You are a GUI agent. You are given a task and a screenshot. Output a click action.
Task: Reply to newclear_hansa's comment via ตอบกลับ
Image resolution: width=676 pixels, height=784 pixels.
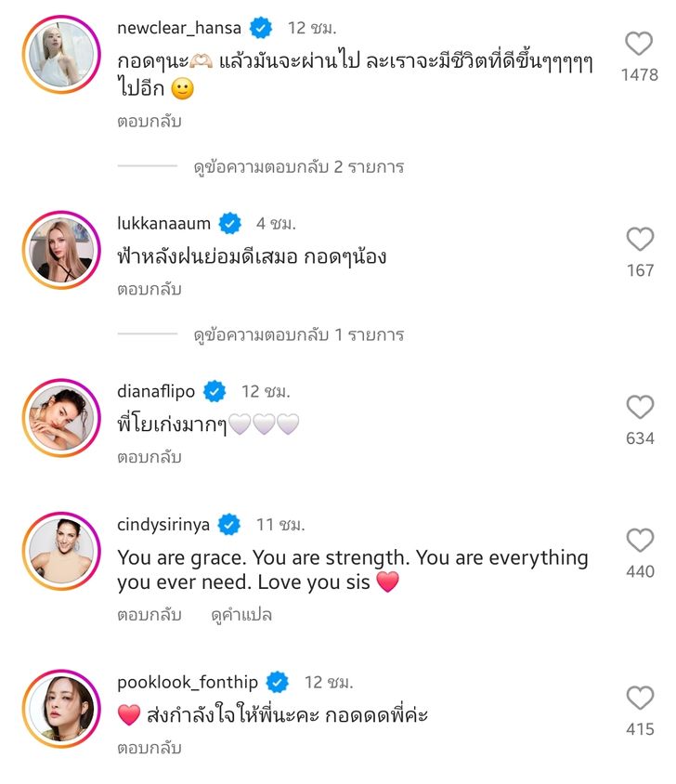point(149,122)
